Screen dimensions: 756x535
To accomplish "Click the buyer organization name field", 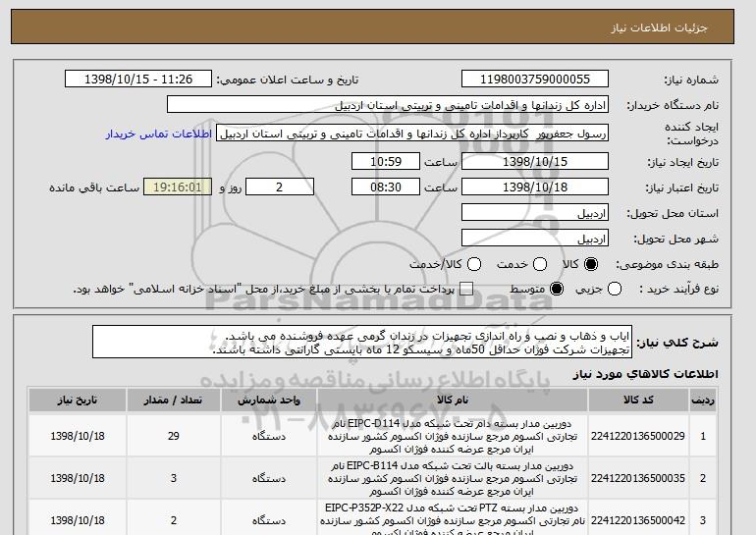I will click(388, 105).
